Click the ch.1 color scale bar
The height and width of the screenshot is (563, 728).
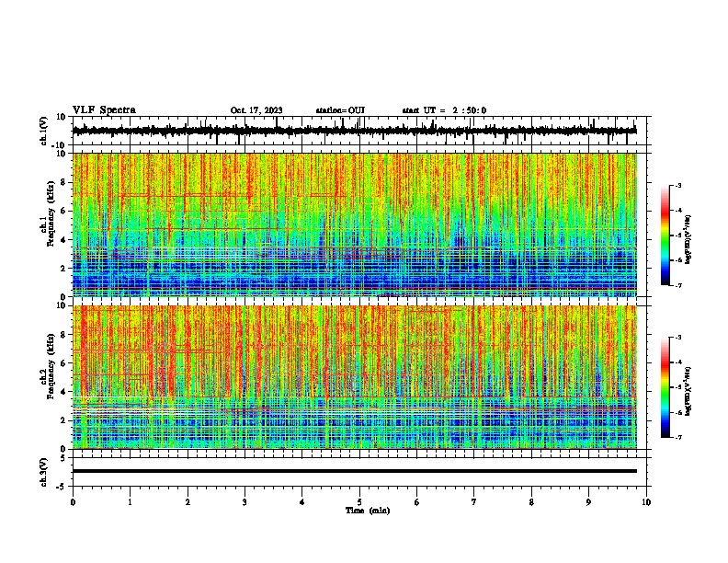[x=665, y=236]
